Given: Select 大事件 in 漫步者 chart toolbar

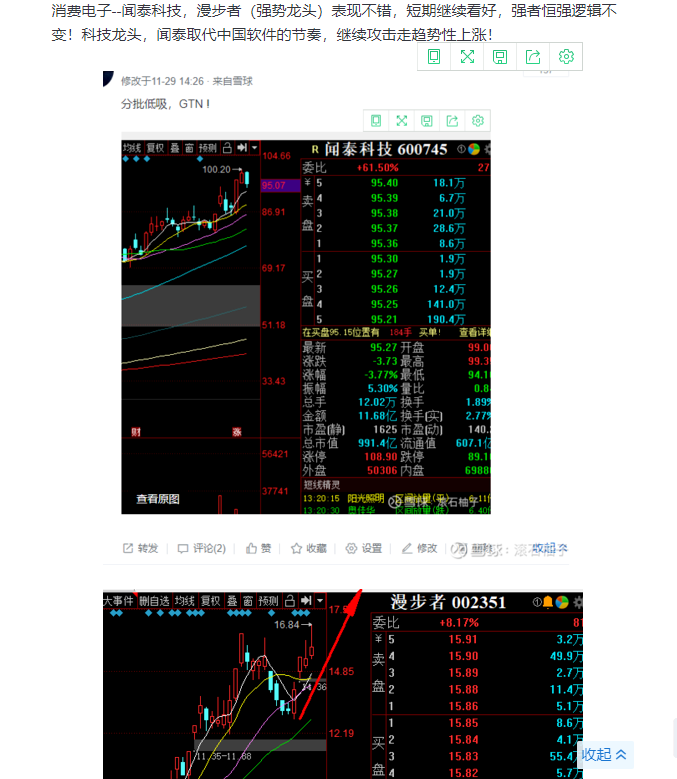Looking at the screenshot, I should [118, 601].
